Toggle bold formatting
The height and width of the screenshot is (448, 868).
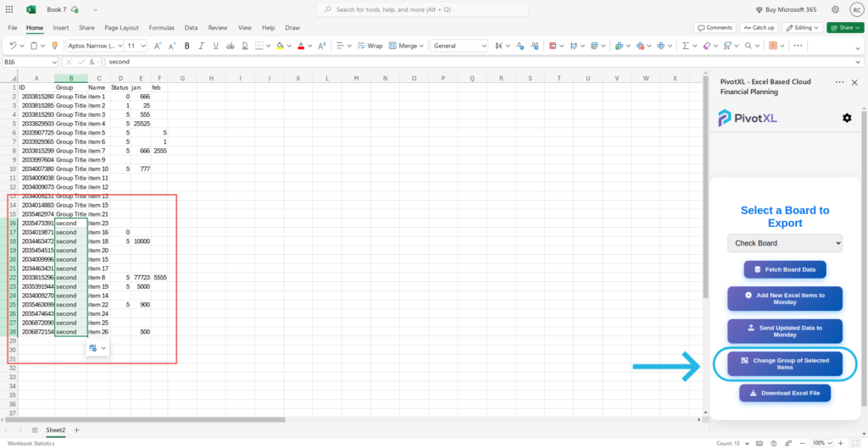point(187,46)
